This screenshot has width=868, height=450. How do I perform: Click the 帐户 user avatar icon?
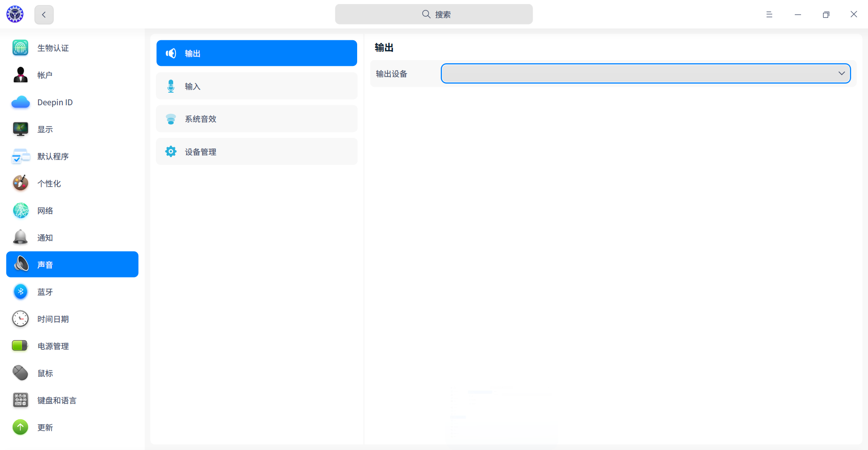pos(20,75)
